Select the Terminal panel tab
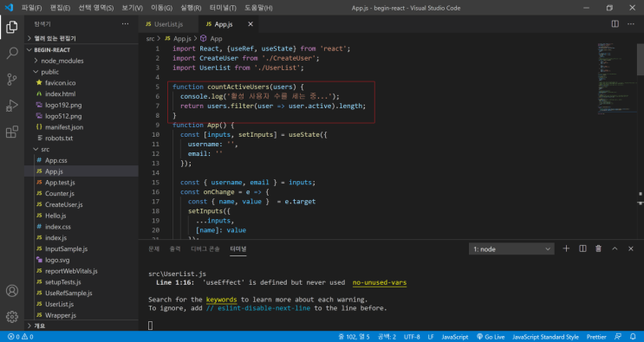Viewport: 644px width, 342px height. tap(237, 248)
